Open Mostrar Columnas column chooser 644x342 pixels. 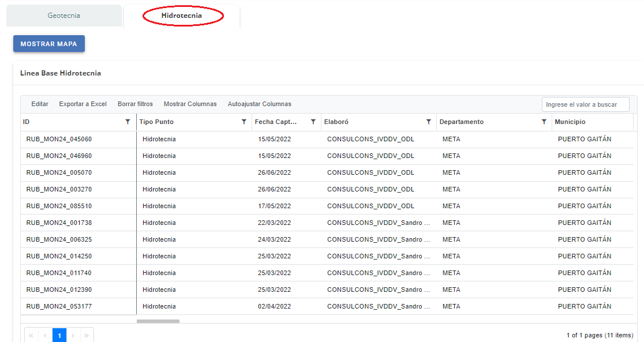190,104
